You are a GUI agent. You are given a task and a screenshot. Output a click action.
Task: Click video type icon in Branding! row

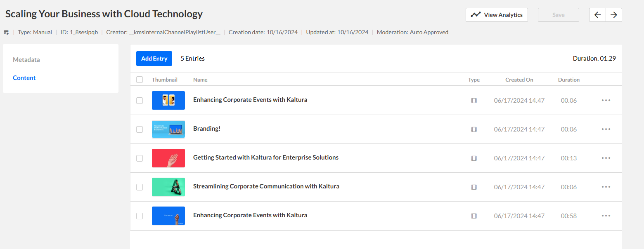click(x=474, y=129)
